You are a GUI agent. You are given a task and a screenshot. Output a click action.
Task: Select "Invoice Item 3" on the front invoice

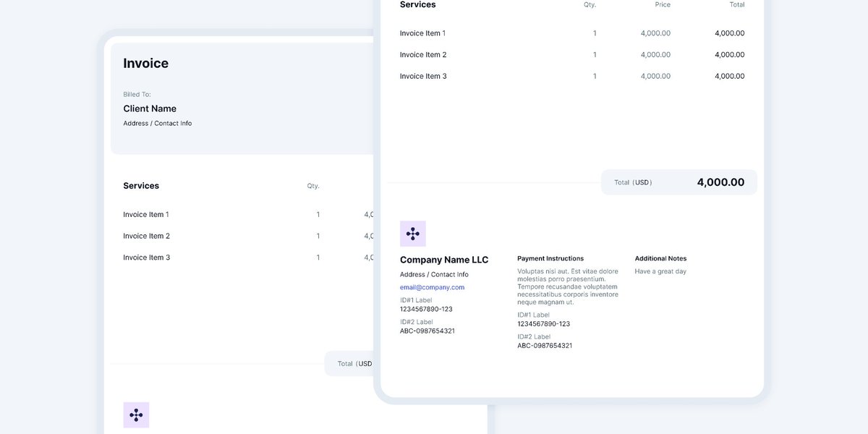pyautogui.click(x=423, y=76)
